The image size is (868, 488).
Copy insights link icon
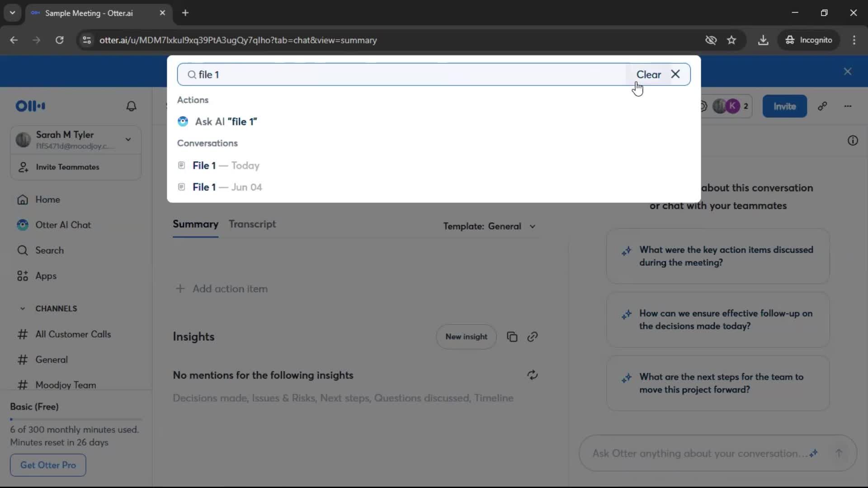[533, 337]
